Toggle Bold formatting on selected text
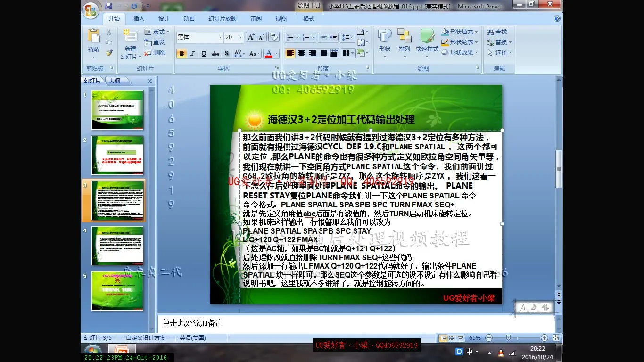Image resolution: width=644 pixels, height=362 pixels. pos(182,54)
